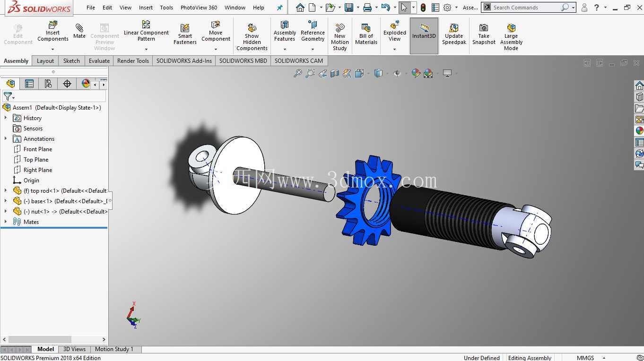Click the New document icon

click(312, 8)
